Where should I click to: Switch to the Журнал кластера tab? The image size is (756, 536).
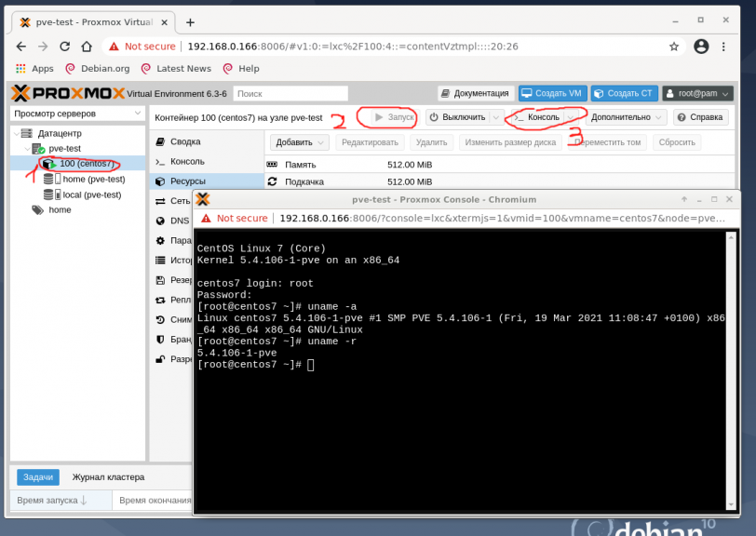click(106, 476)
